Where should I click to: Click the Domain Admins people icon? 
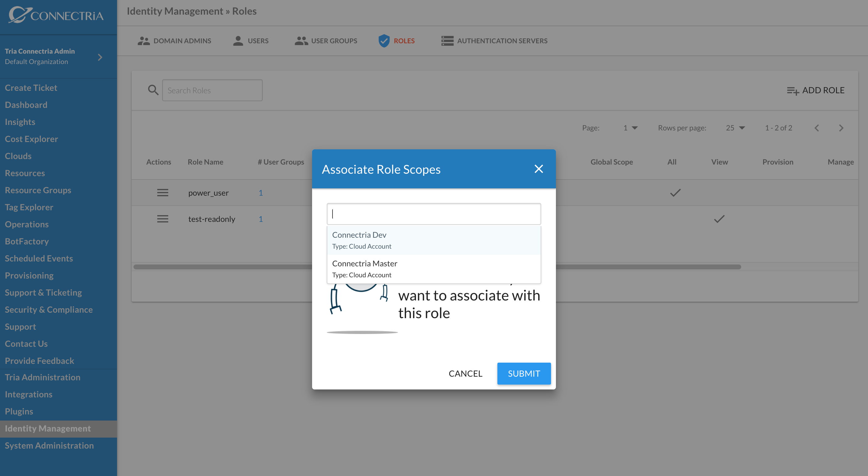[144, 41]
